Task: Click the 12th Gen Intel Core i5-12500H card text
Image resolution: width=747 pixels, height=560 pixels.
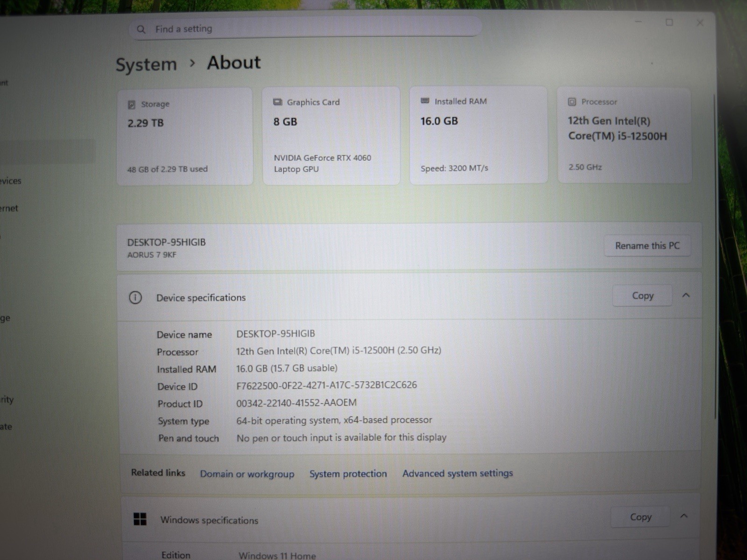Action: [617, 128]
